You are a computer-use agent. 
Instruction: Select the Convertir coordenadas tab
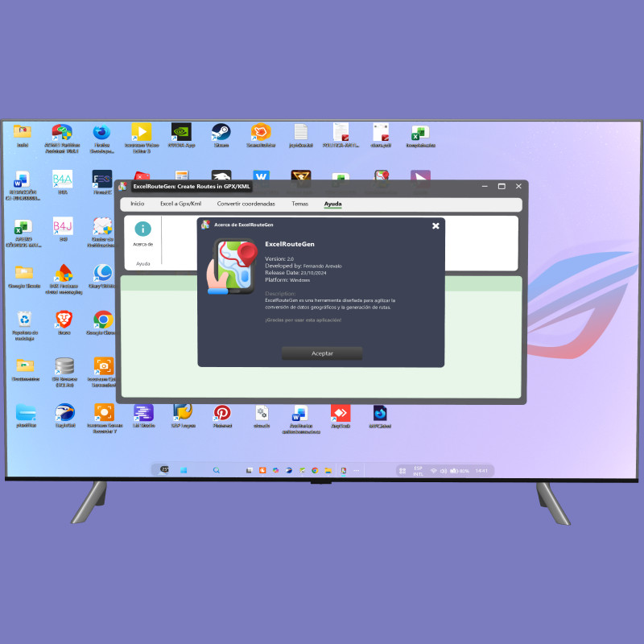pos(246,204)
